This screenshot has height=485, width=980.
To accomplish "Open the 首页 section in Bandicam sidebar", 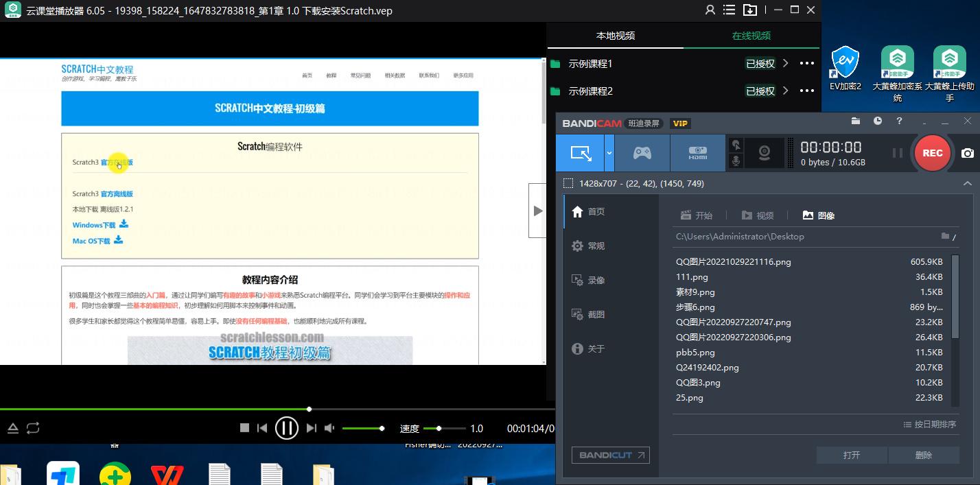I will click(x=588, y=211).
